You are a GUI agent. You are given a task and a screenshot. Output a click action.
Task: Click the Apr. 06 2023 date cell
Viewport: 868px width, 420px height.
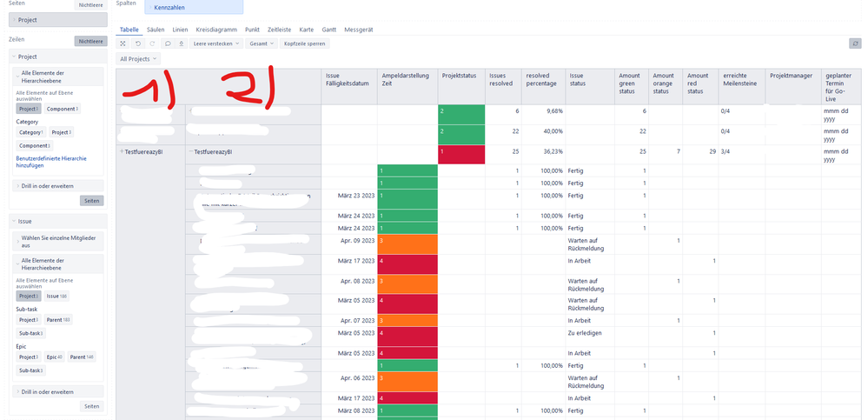[349, 382]
